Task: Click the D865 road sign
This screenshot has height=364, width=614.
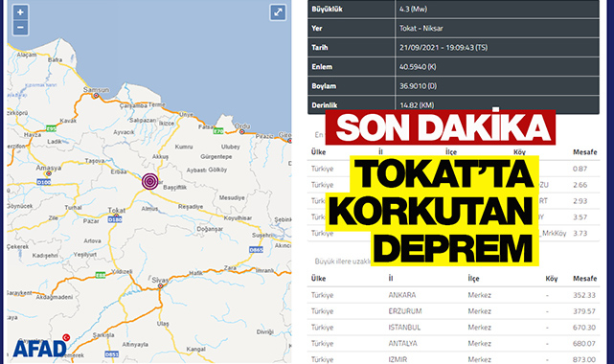Action: click(x=256, y=250)
